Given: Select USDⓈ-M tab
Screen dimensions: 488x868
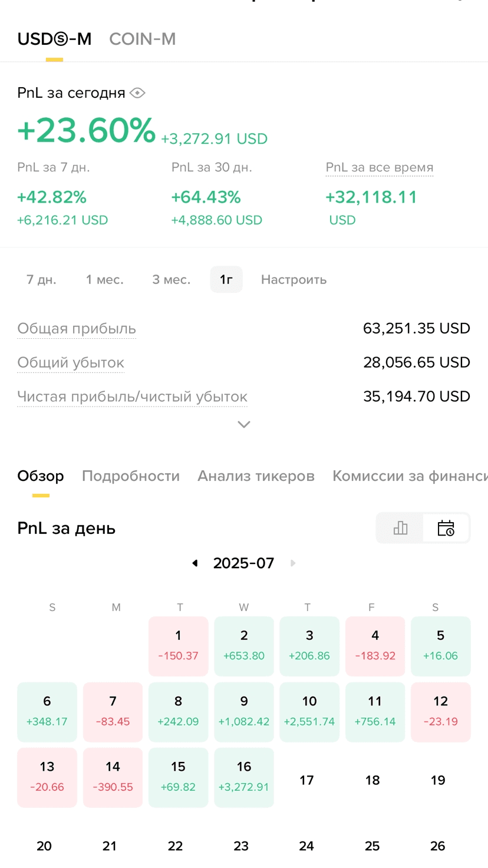Looking at the screenshot, I should 54,39.
